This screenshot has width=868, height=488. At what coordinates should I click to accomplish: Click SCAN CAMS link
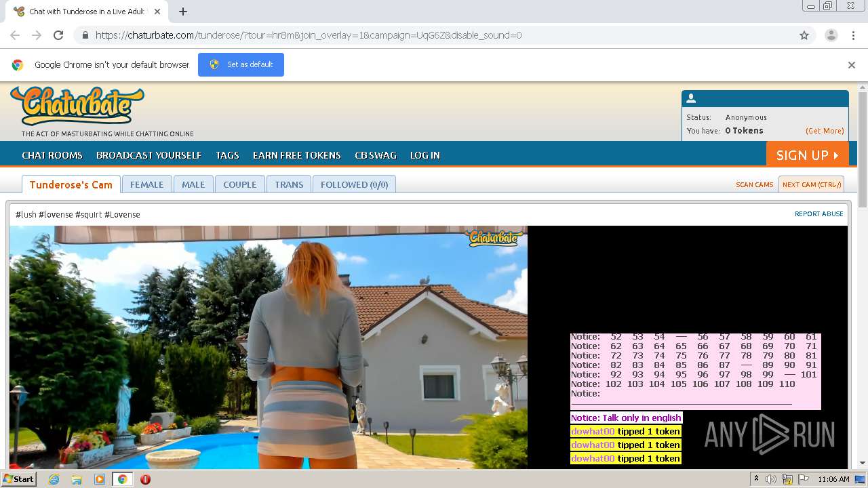click(755, 184)
